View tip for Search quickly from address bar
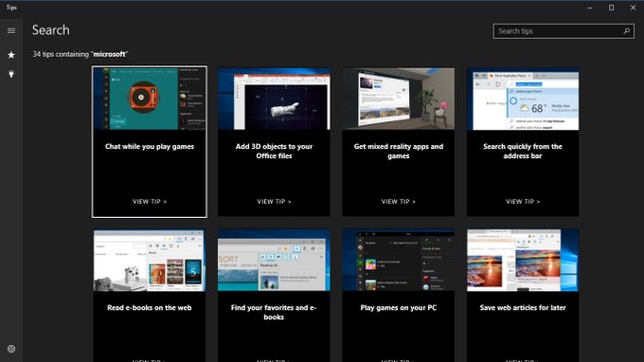Image resolution: width=644 pixels, height=362 pixels. 523,201
